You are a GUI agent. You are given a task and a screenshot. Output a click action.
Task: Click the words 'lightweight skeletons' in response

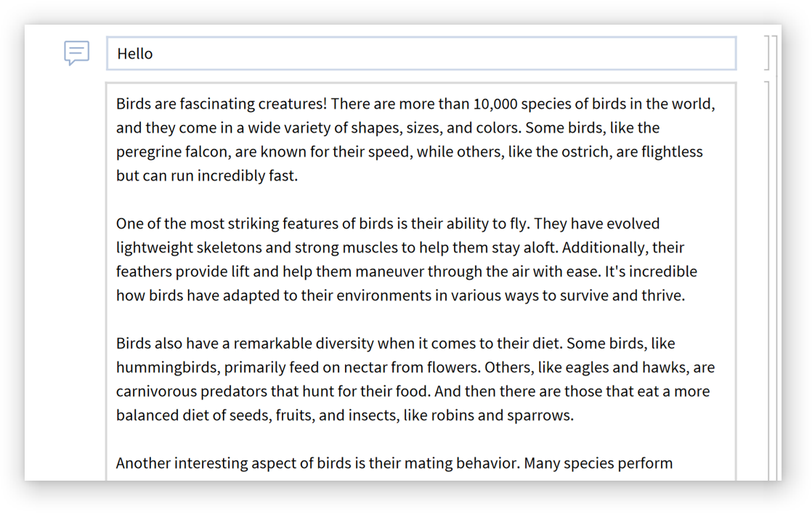click(188, 248)
